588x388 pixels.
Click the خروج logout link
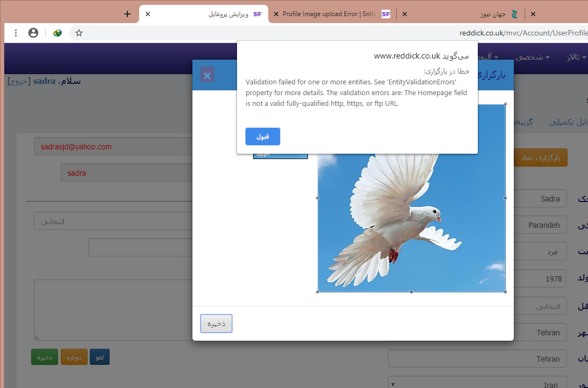coord(19,81)
